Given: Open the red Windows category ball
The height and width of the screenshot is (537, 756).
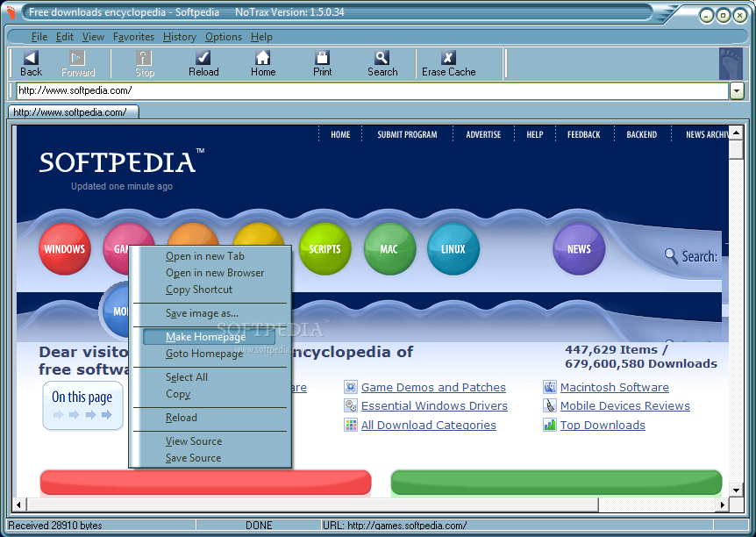Looking at the screenshot, I should click(x=65, y=249).
